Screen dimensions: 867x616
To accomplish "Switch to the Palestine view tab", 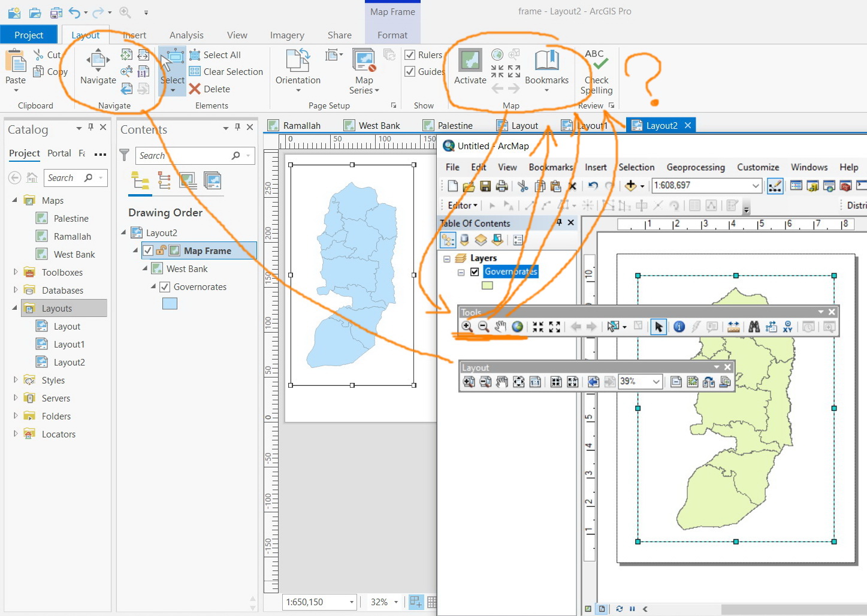I will point(448,126).
